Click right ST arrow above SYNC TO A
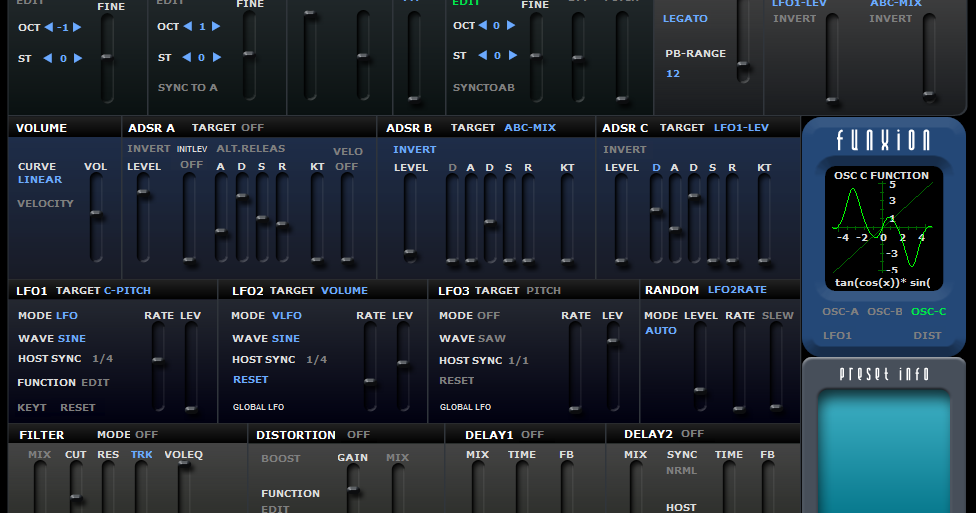 217,57
